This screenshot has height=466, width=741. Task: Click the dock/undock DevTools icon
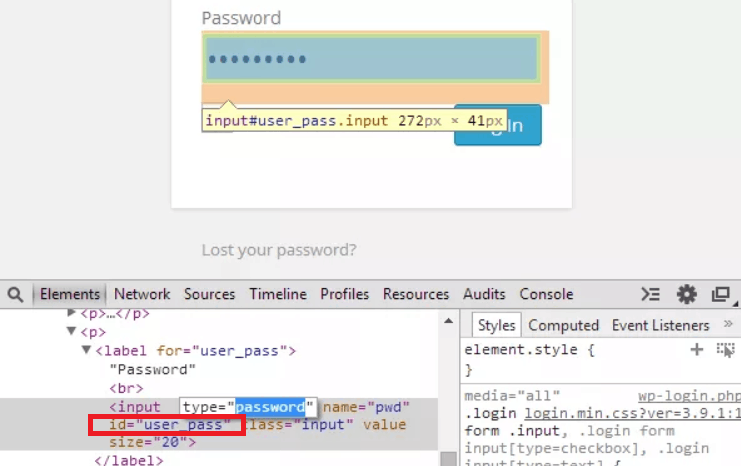pos(720,294)
